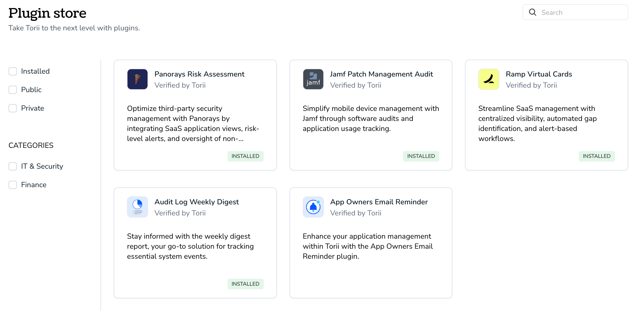Viewport: 644px width, 311px height.
Task: Click the Plugin store page heading
Action: point(48,13)
